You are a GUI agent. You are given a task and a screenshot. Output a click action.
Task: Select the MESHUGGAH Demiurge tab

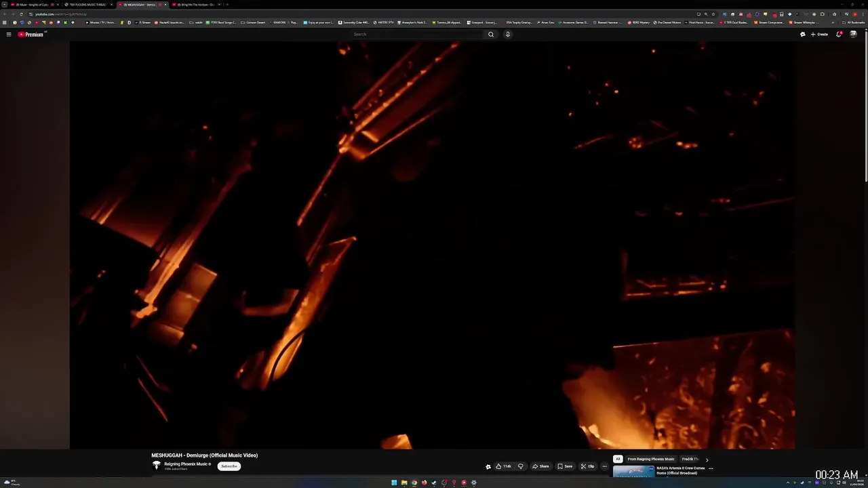click(x=142, y=5)
